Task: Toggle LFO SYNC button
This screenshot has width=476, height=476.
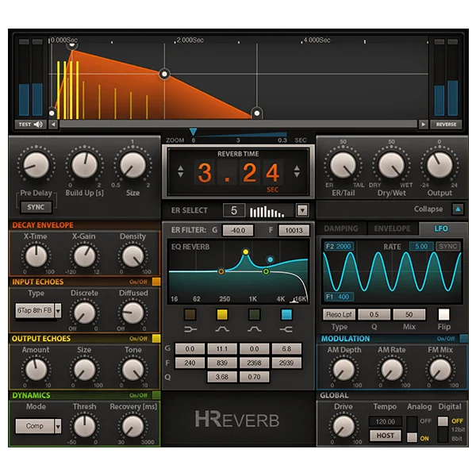Action: [x=448, y=246]
